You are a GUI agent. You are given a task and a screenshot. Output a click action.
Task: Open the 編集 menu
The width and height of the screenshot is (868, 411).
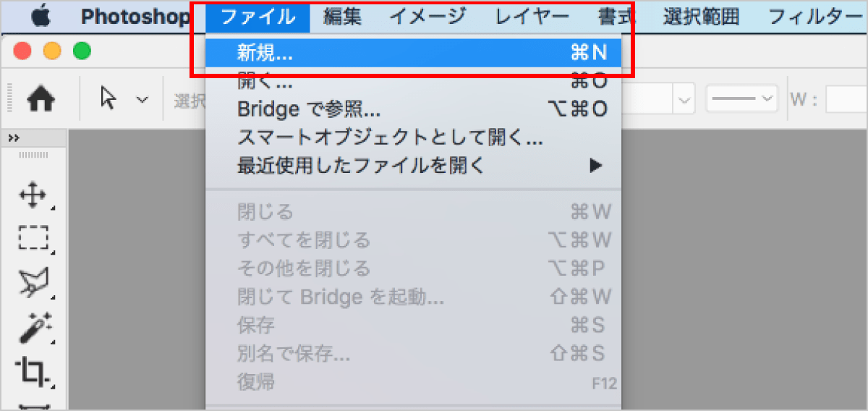point(342,16)
